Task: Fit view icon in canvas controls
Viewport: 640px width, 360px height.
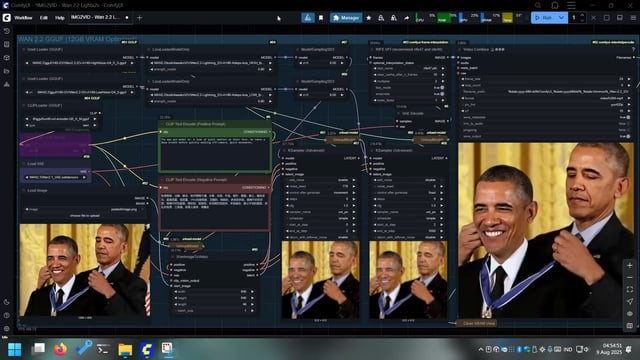Action: 629,289
